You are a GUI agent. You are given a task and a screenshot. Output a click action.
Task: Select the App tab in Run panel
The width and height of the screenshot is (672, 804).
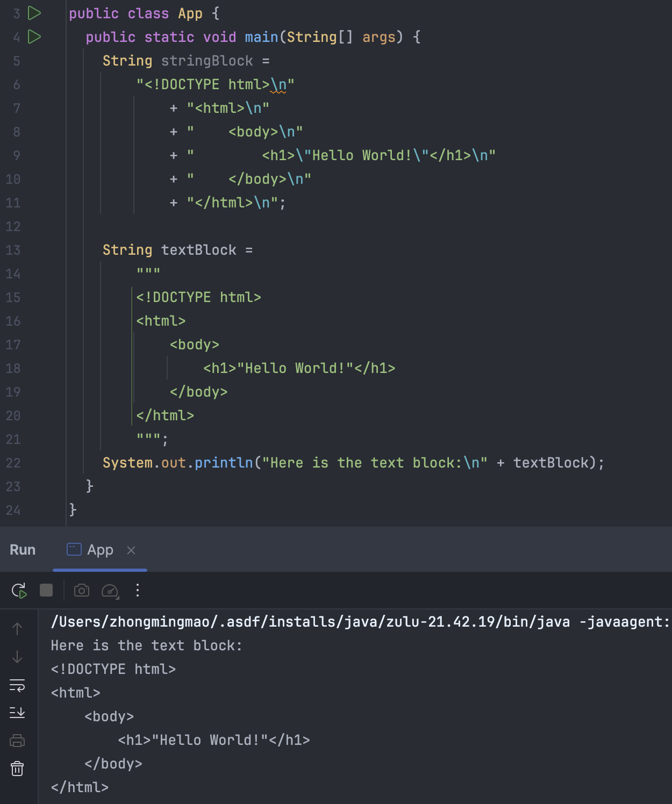(x=100, y=550)
